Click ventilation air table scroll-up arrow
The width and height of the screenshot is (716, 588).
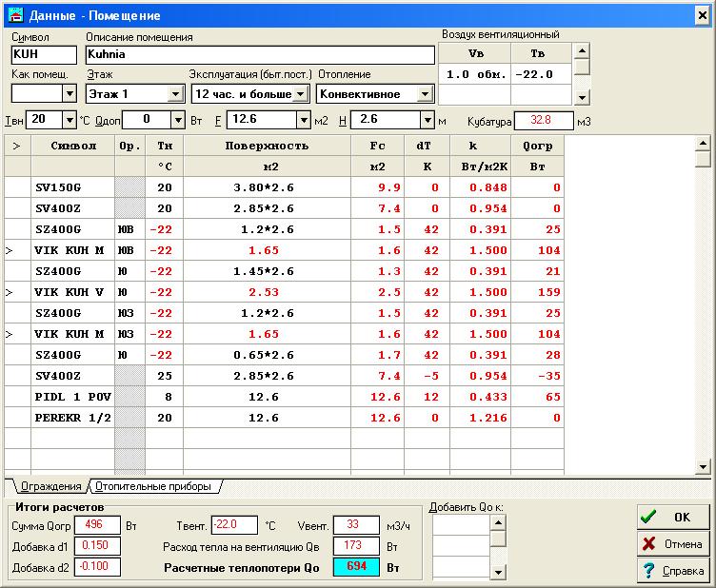click(x=582, y=50)
